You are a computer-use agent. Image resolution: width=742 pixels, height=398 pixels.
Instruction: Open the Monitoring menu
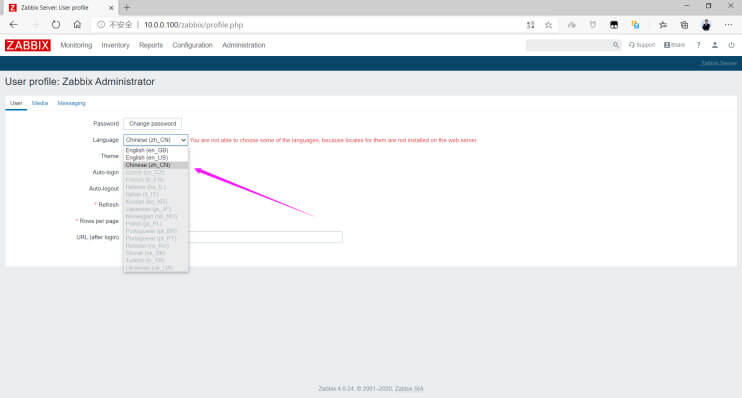coord(76,45)
